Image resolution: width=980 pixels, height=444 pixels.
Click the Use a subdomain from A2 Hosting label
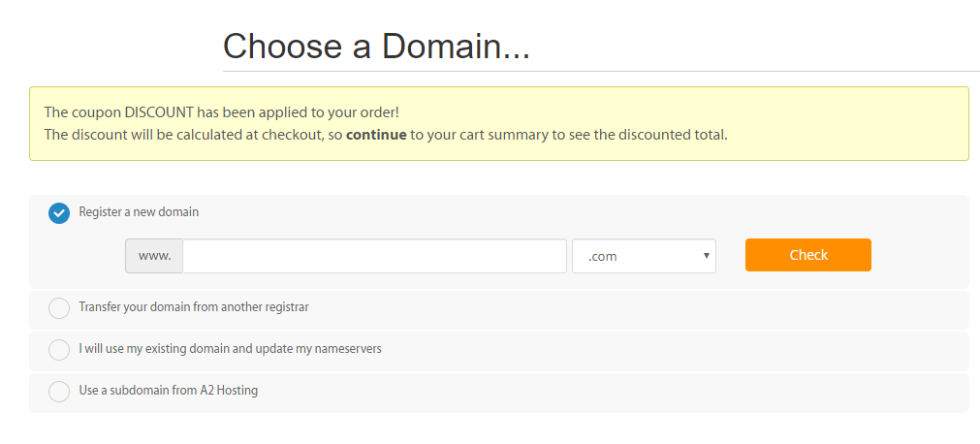[168, 391]
